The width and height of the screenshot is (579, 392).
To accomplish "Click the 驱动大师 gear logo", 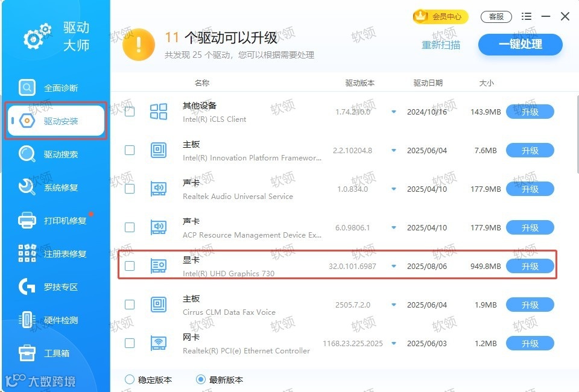I will point(37,36).
